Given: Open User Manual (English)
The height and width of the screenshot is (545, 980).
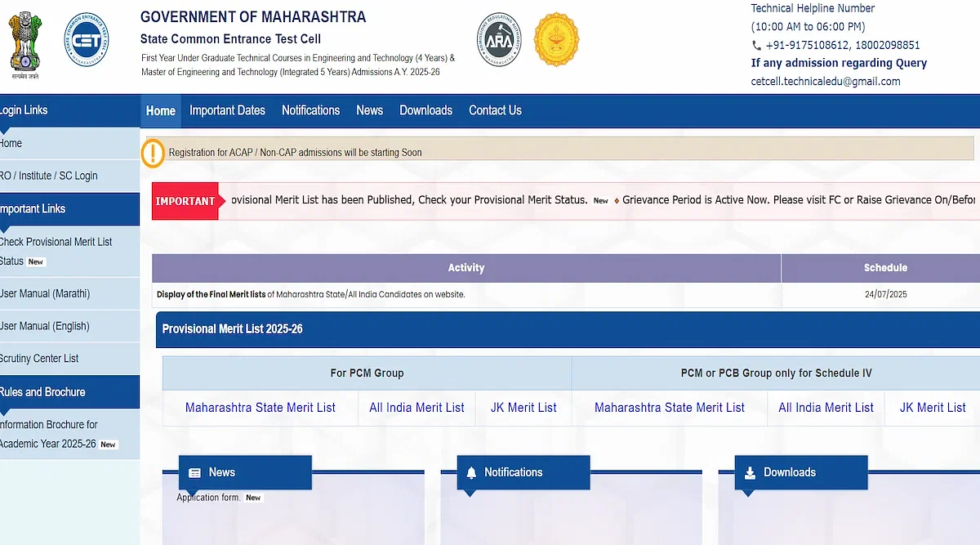Looking at the screenshot, I should [x=69, y=326].
